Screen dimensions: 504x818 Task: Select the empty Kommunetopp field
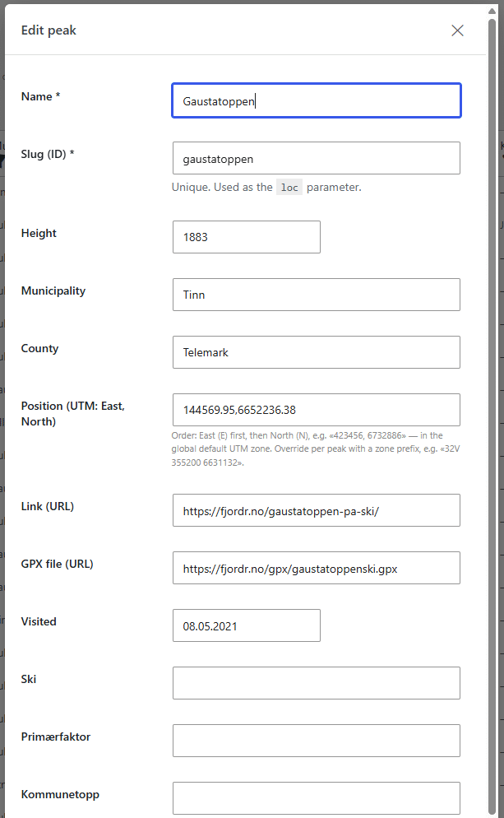pyautogui.click(x=317, y=798)
